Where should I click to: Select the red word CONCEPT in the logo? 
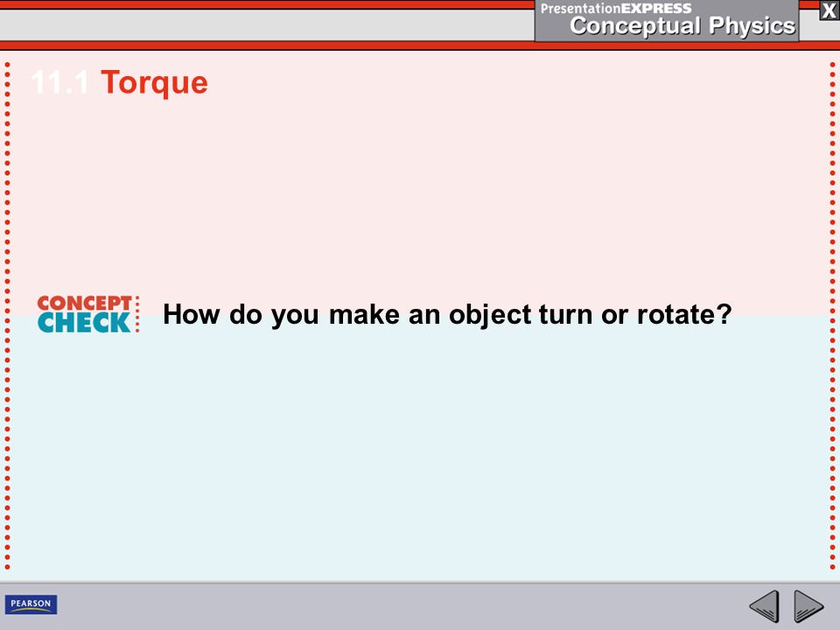(84, 303)
